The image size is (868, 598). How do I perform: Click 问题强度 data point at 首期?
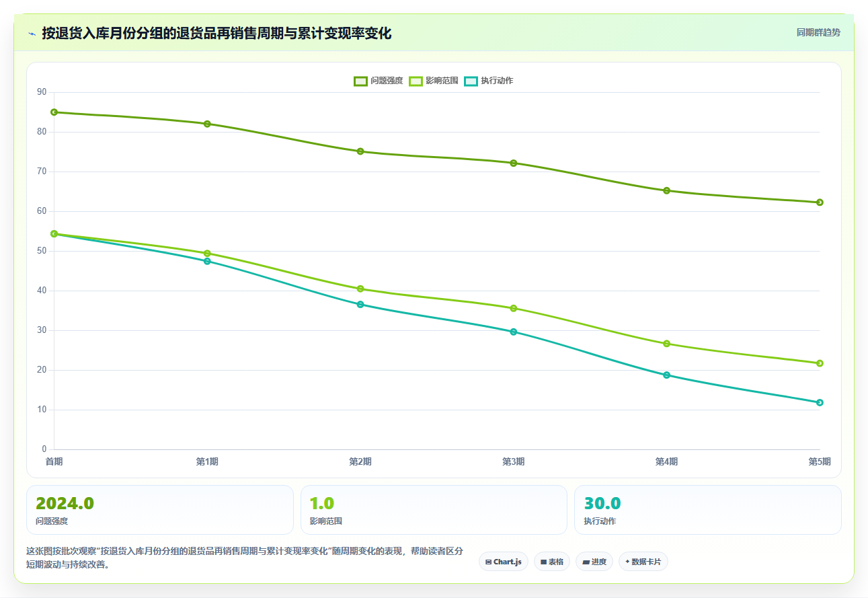54,112
